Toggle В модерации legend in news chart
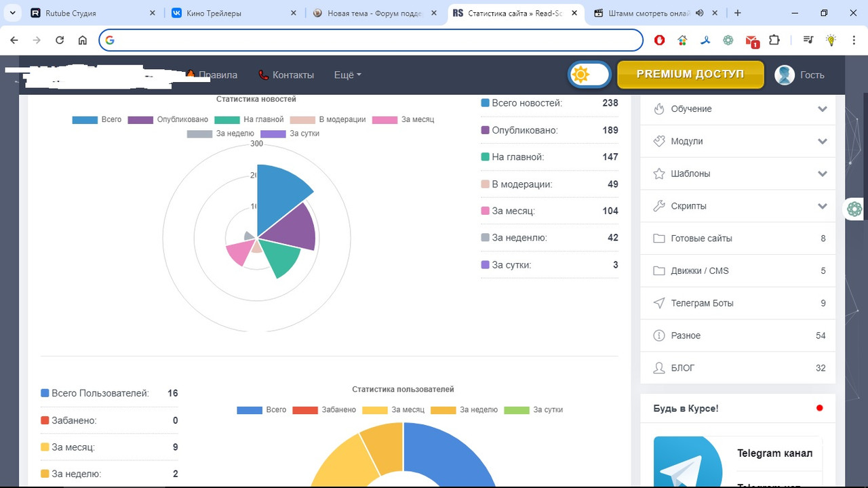This screenshot has height=488, width=868. tap(328, 119)
